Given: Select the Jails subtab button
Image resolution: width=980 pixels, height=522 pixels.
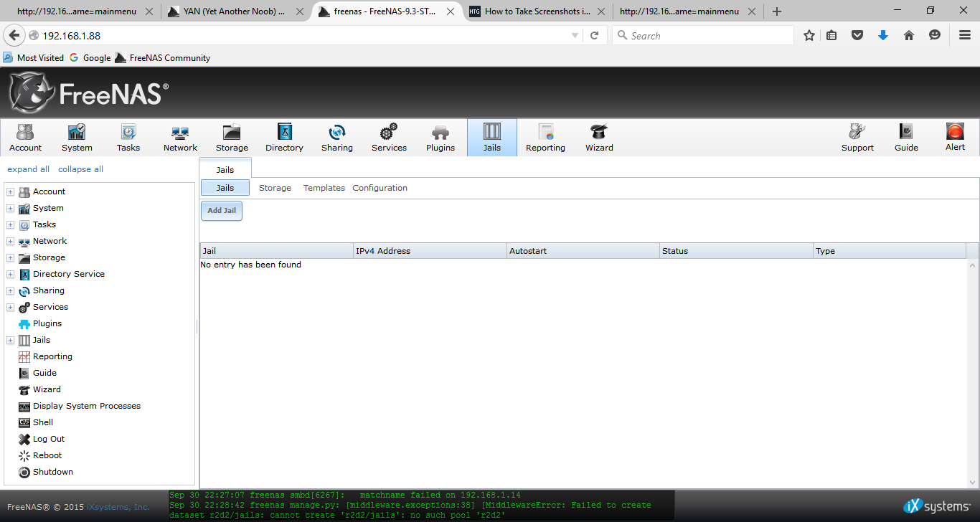Looking at the screenshot, I should (225, 188).
